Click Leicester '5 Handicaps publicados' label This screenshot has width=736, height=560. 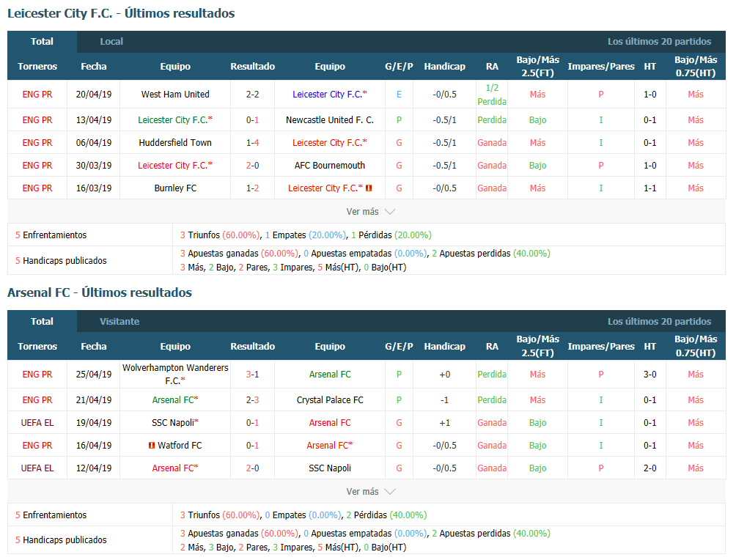click(x=61, y=260)
